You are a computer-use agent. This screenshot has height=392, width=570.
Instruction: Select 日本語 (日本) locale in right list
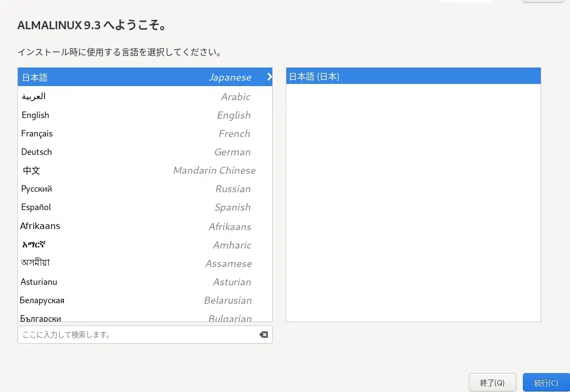[x=413, y=76]
